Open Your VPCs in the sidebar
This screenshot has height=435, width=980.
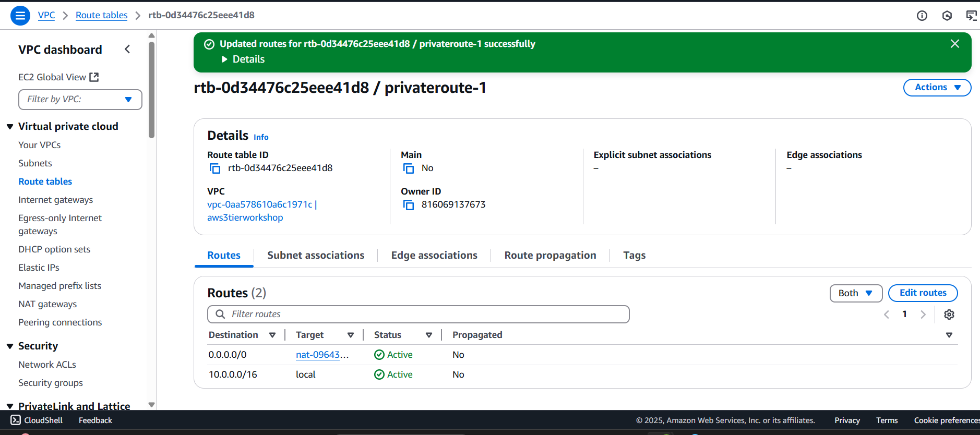[39, 145]
